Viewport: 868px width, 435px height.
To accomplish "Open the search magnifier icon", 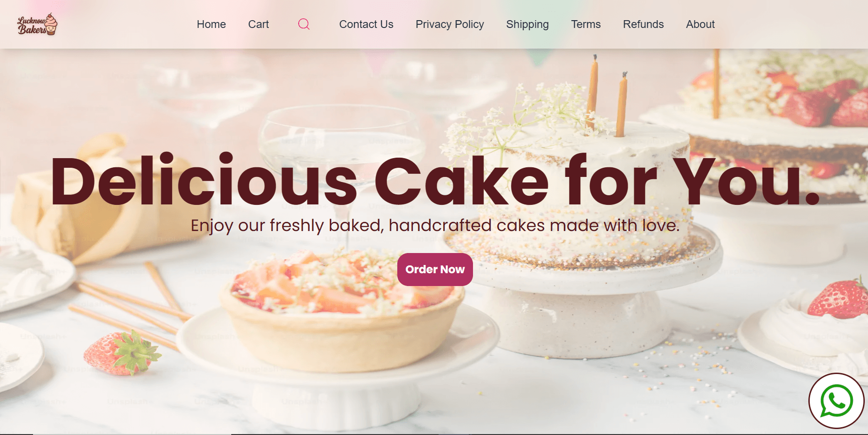I will pos(304,24).
